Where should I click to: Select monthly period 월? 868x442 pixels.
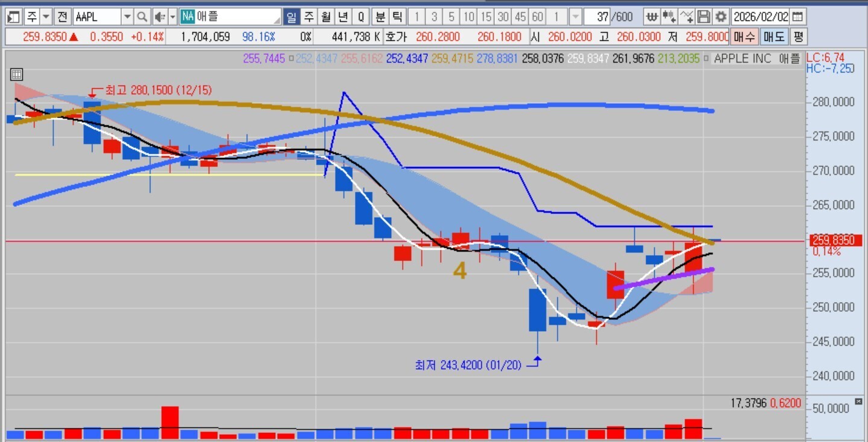point(326,16)
